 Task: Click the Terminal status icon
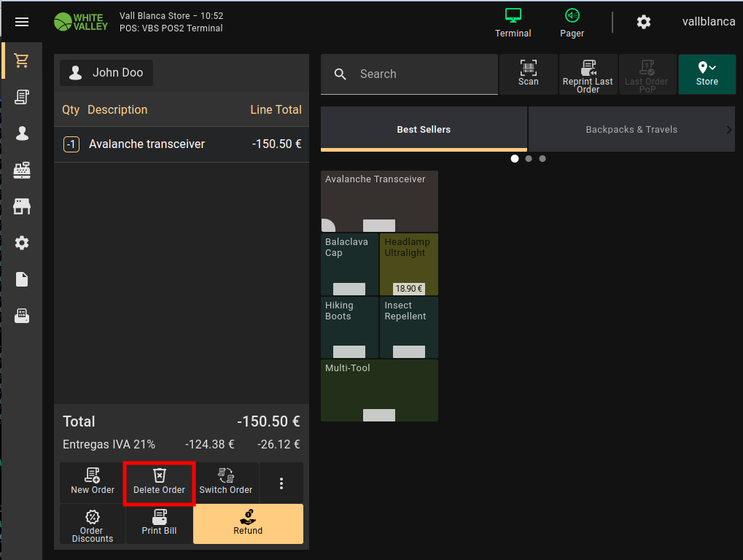[513, 22]
